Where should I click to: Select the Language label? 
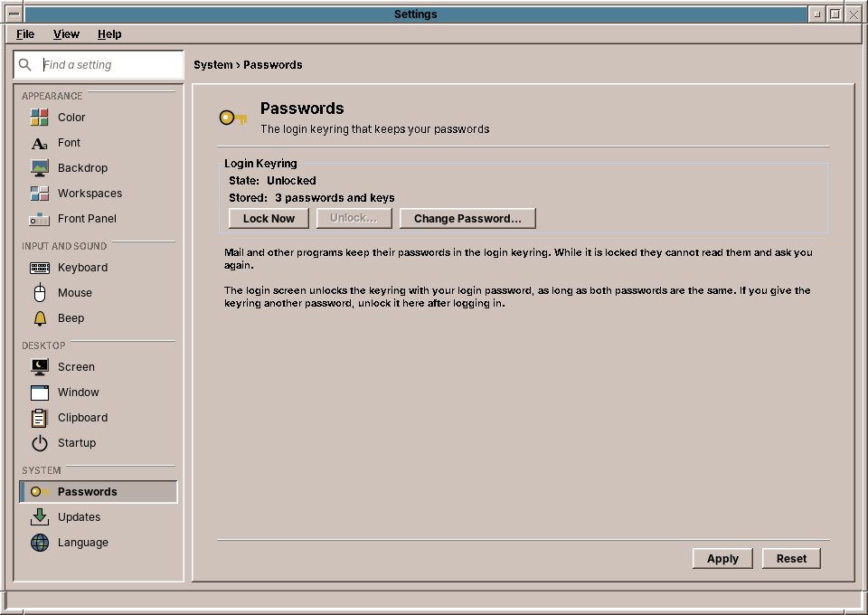point(83,543)
